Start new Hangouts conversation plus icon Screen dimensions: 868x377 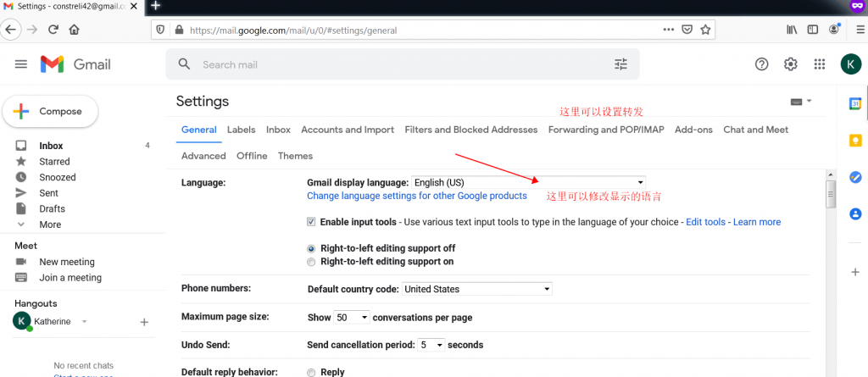click(144, 322)
